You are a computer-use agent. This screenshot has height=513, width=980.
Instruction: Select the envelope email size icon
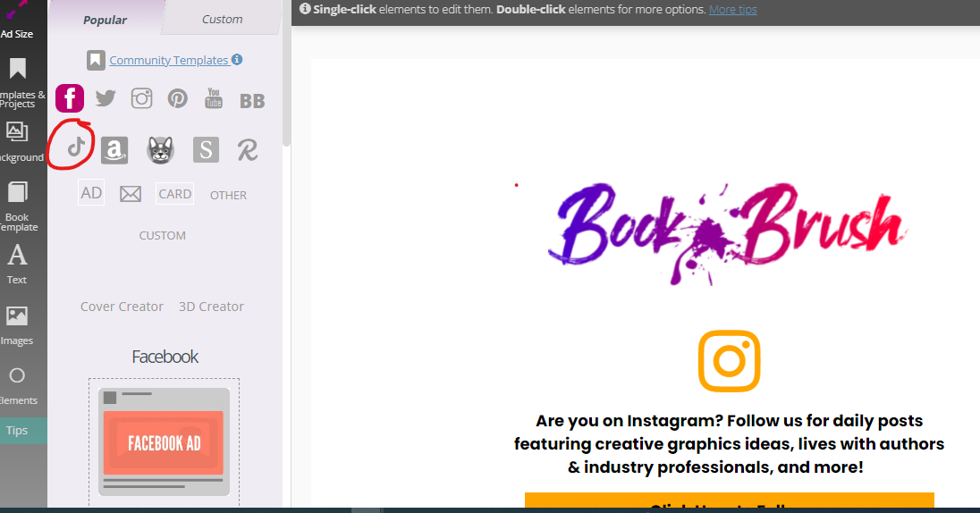click(131, 194)
